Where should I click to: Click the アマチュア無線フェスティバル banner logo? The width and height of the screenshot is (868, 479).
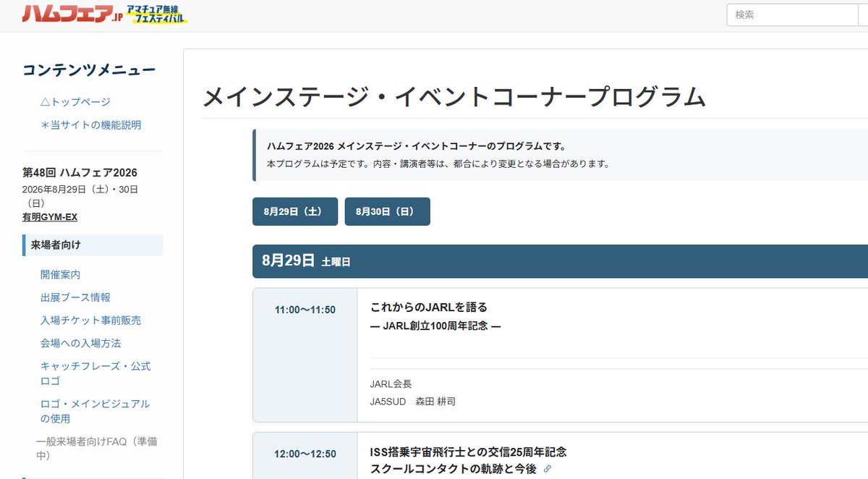point(157,13)
